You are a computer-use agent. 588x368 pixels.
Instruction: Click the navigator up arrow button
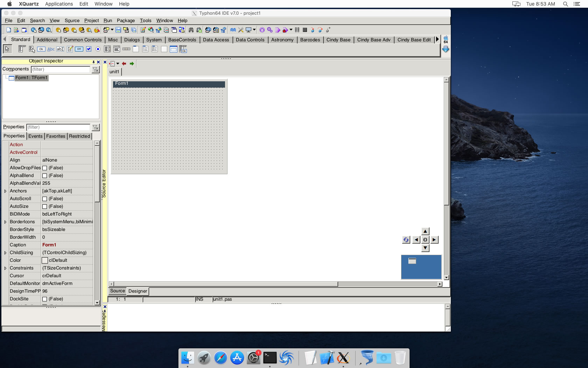(x=425, y=231)
